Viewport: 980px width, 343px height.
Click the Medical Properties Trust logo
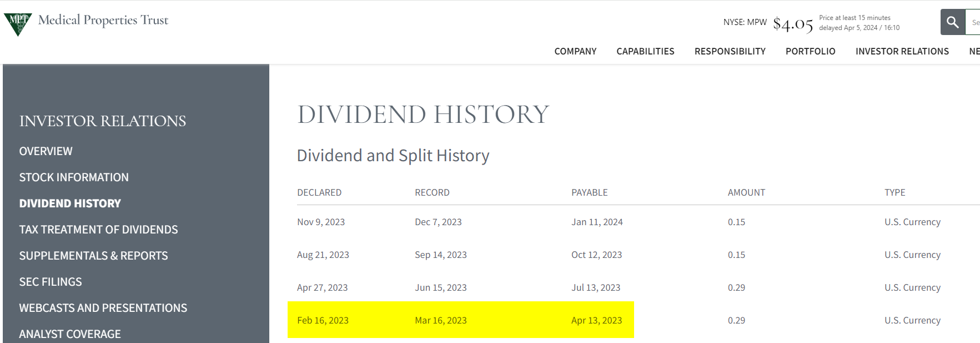coord(86,22)
